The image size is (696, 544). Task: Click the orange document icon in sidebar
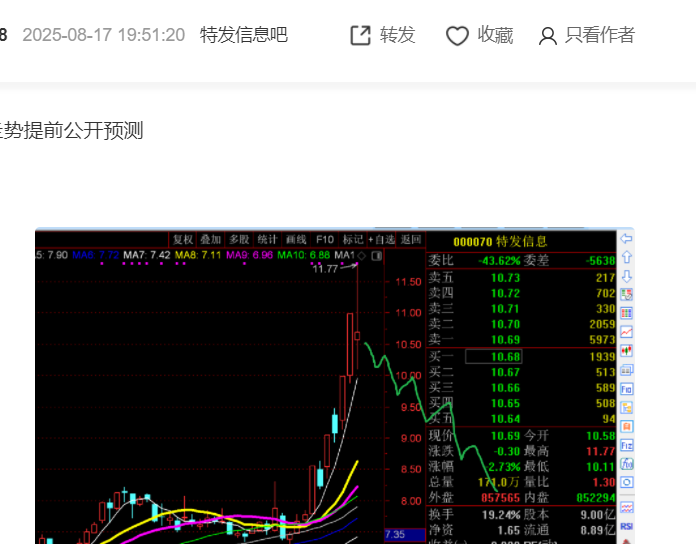pos(626,426)
